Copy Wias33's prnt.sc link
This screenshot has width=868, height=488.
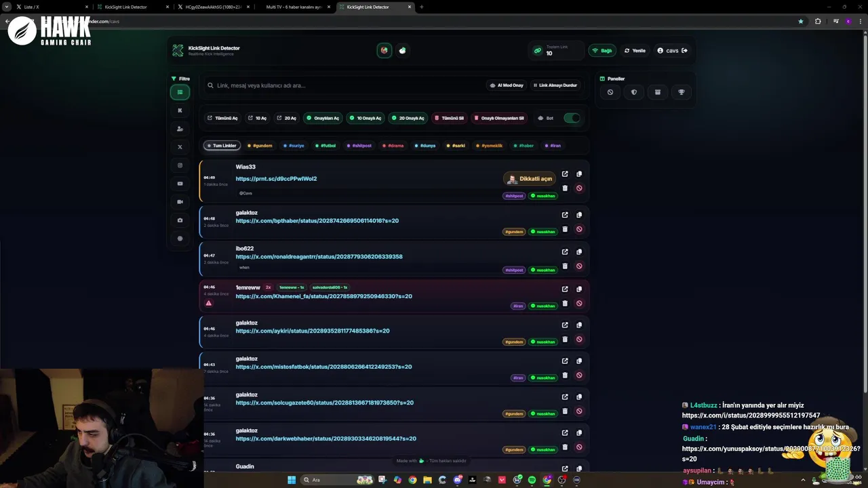pos(579,174)
